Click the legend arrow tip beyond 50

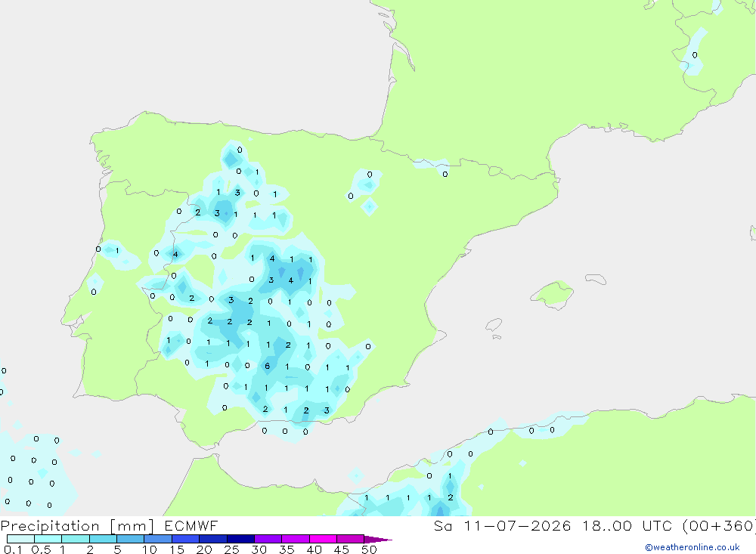pyautogui.click(x=378, y=540)
